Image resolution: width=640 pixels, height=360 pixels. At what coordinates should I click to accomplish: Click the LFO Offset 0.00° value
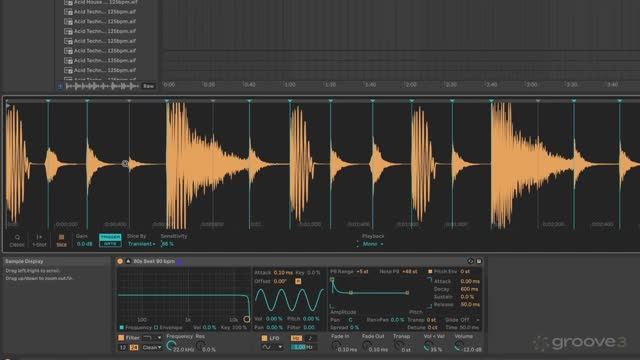[280, 281]
